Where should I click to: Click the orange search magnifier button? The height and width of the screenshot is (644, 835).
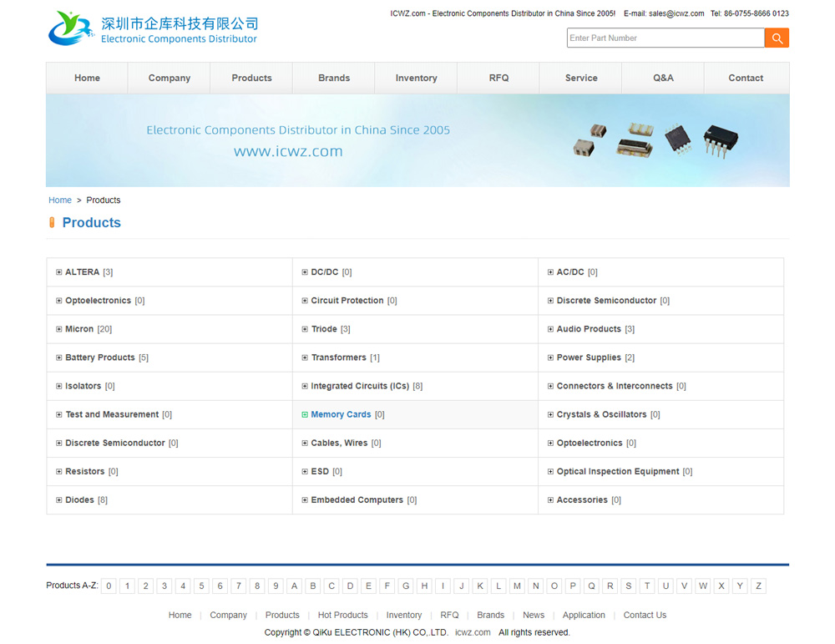(777, 38)
